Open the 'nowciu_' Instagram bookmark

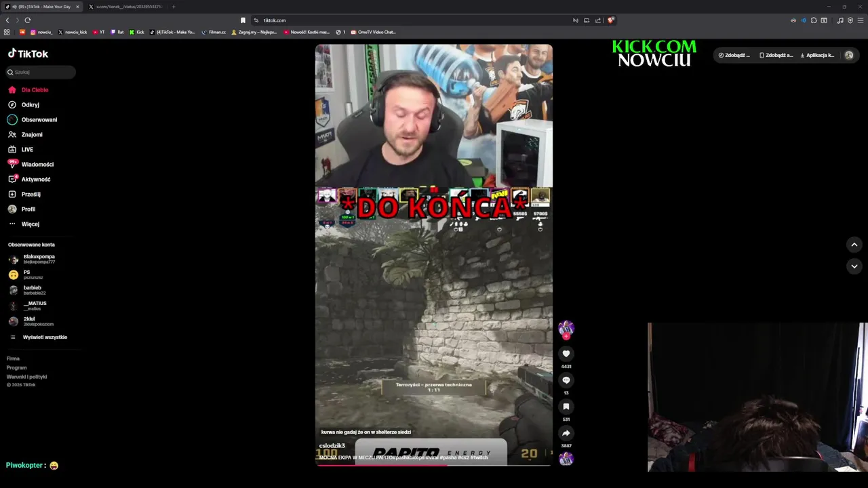click(x=41, y=32)
